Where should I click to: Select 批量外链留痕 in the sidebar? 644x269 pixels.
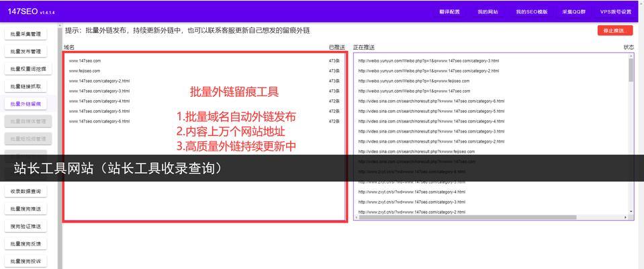(x=26, y=104)
